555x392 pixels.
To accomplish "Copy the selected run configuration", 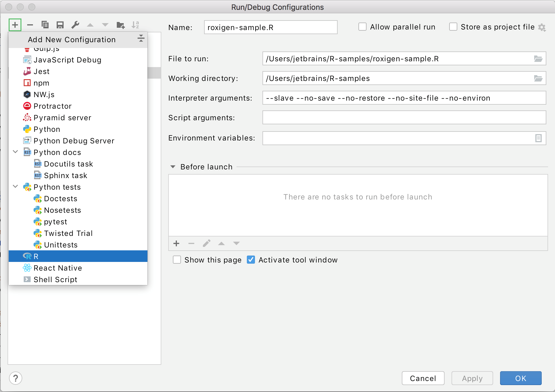I will point(45,25).
